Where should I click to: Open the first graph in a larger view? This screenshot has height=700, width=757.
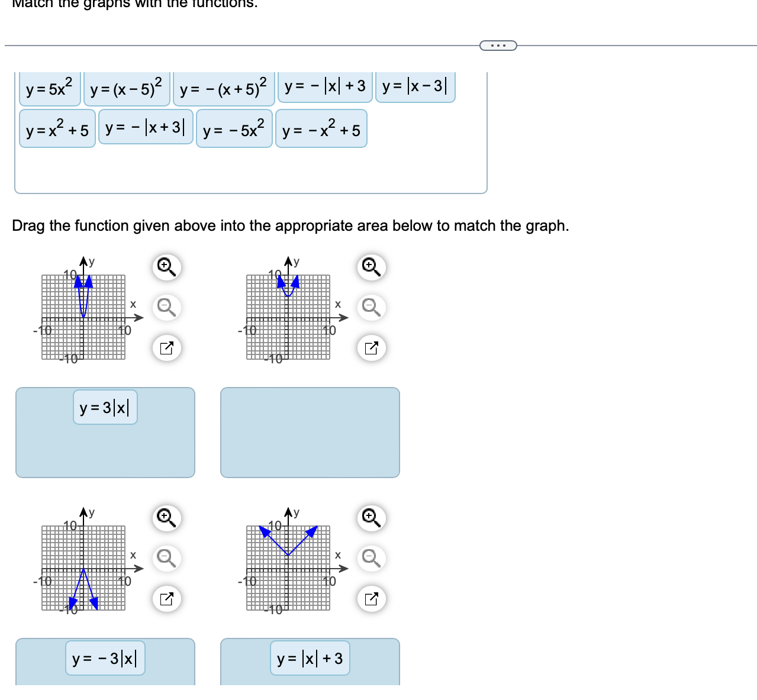pos(166,348)
